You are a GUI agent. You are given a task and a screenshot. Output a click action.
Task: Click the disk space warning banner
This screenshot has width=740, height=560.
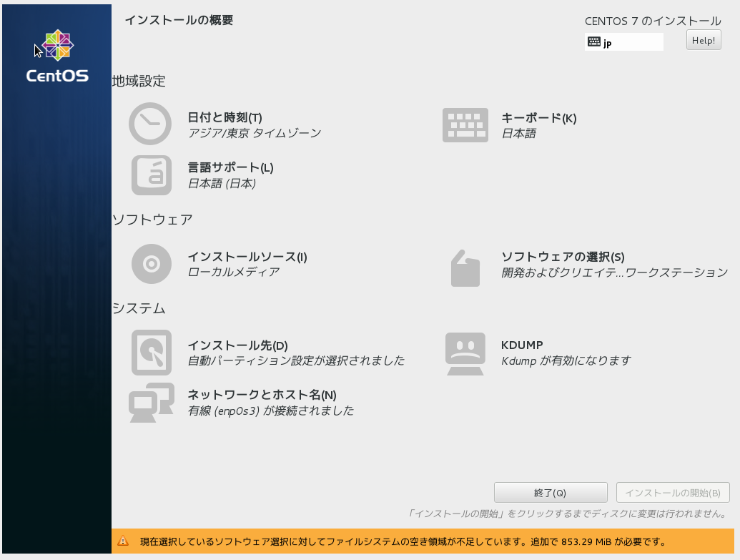coord(425,543)
